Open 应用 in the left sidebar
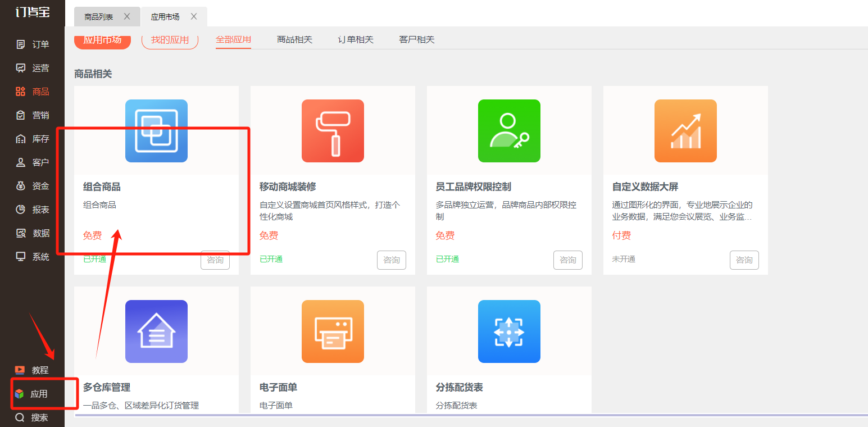This screenshot has height=427, width=868. [x=38, y=394]
